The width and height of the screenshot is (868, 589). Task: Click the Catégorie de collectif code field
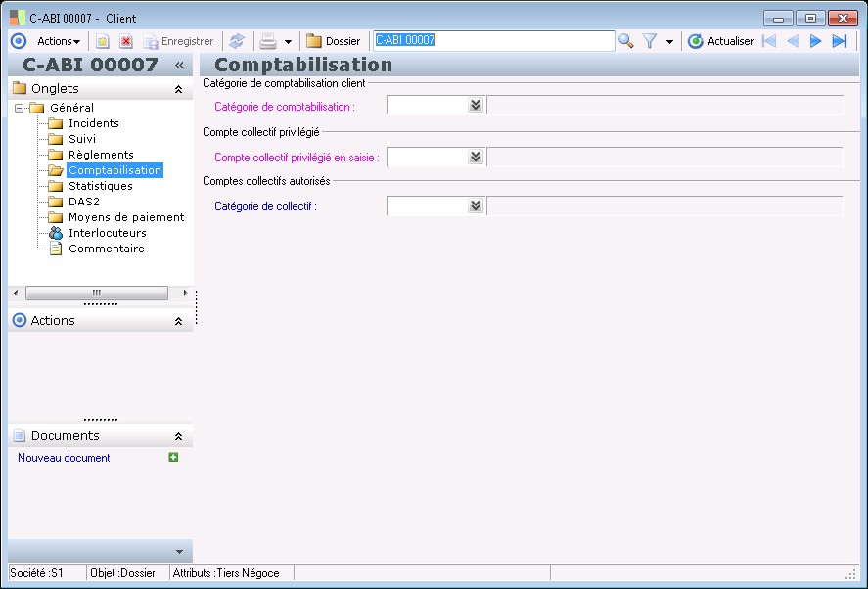click(428, 205)
